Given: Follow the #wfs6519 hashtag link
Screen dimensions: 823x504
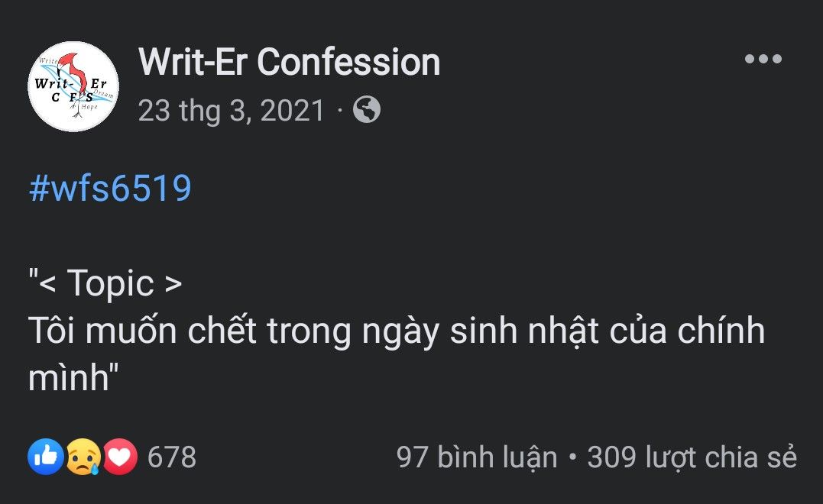Looking at the screenshot, I should pos(110,188).
